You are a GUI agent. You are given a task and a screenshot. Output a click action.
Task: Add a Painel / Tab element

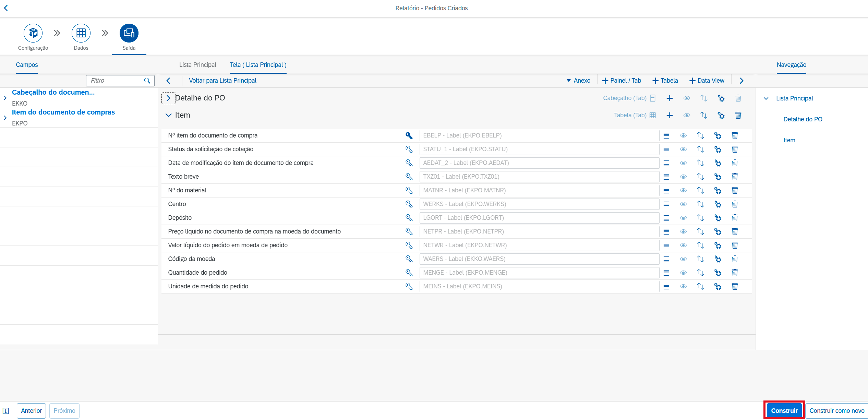pos(622,81)
